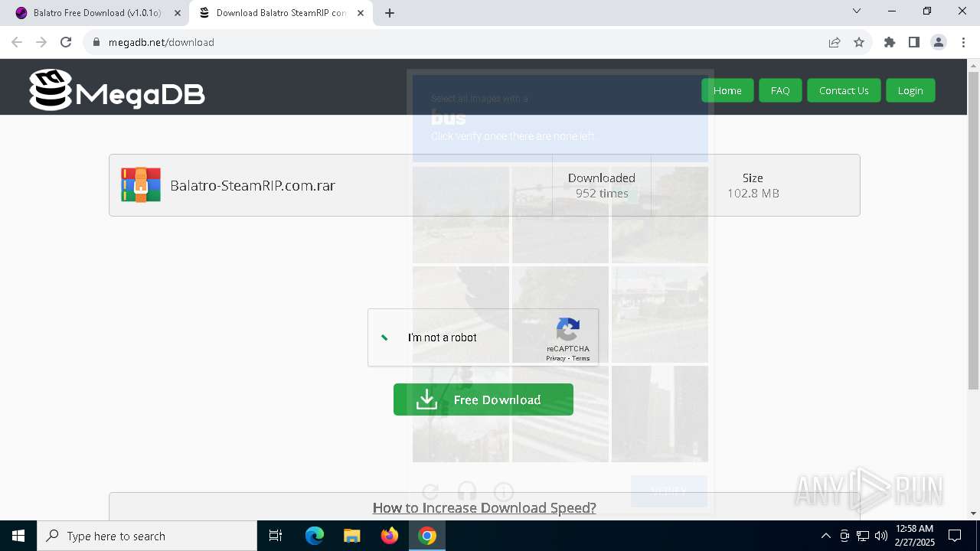Click the Login button
Screen dimensions: 980x551
pyautogui.click(x=910, y=90)
